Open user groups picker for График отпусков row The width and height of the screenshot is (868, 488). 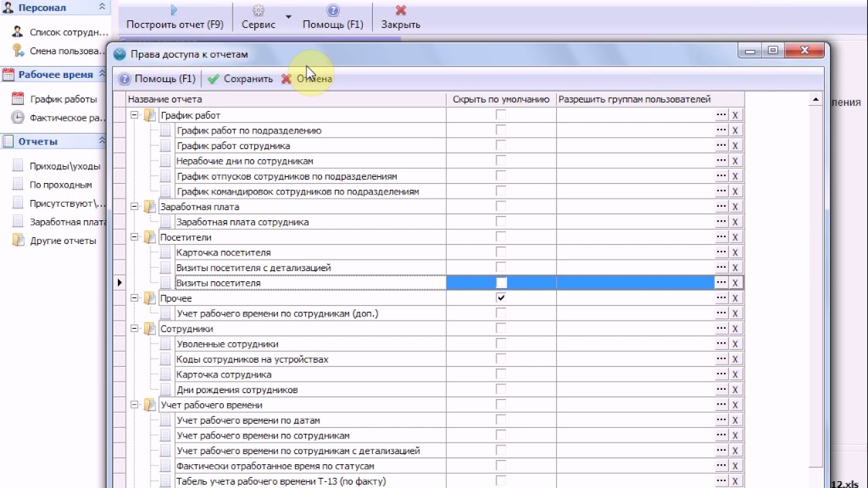pyautogui.click(x=722, y=176)
